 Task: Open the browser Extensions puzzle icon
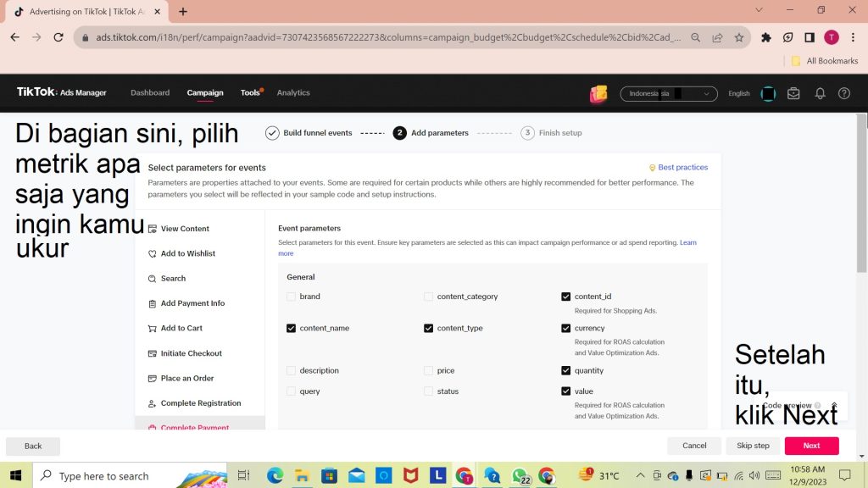[766, 37]
